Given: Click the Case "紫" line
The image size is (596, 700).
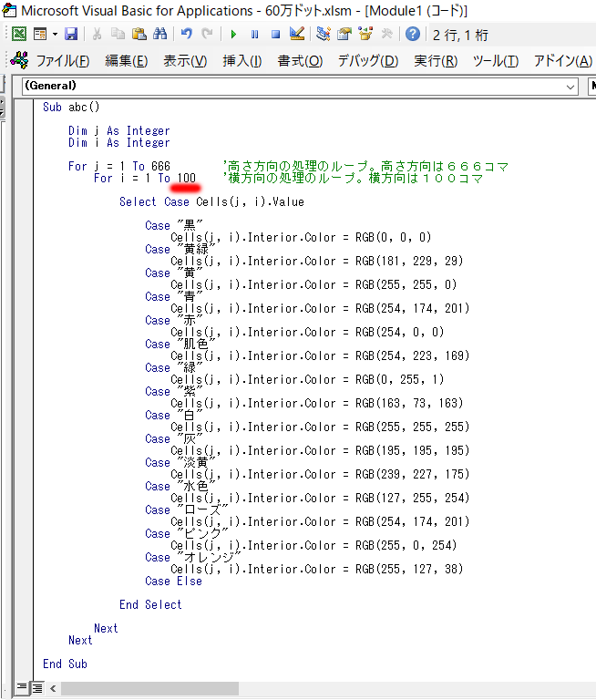Looking at the screenshot, I should tap(174, 391).
